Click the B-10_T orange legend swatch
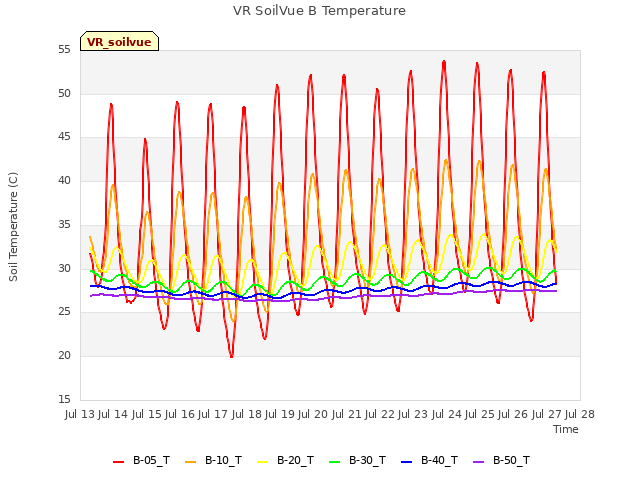The height and width of the screenshot is (480, 640). [x=191, y=462]
